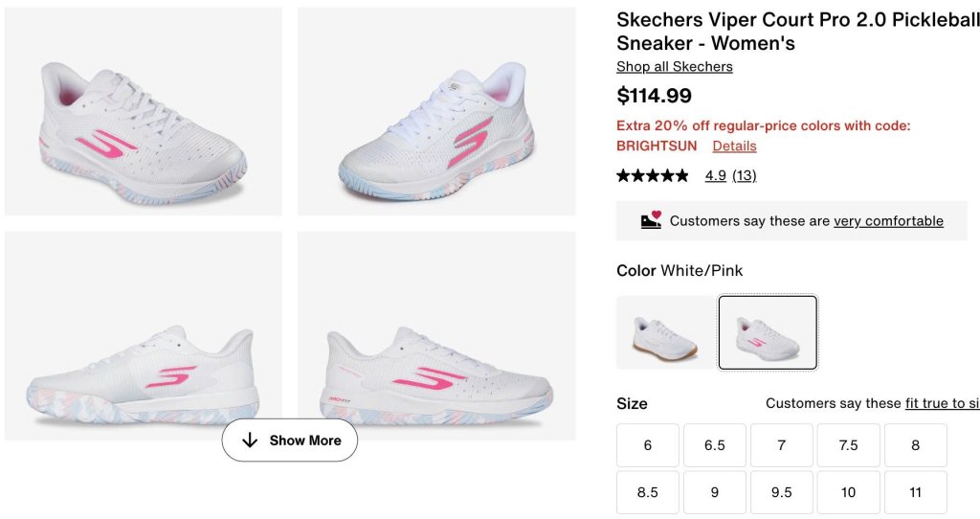Click the fit true to size link
Screen dimensions: 980x519
942,404
